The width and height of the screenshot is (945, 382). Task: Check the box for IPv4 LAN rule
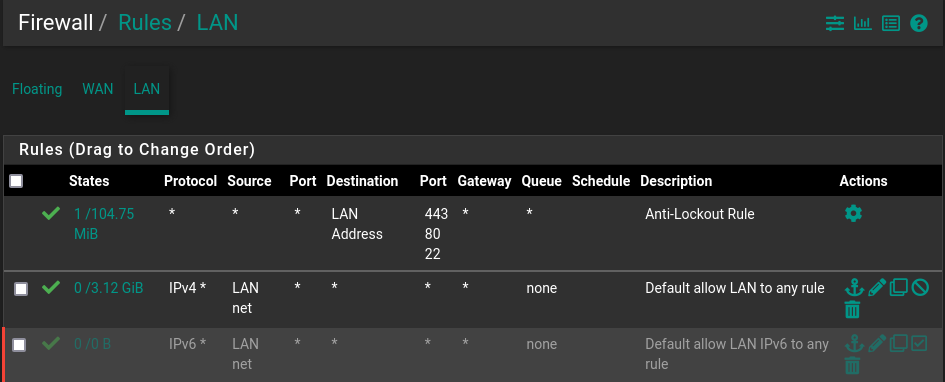tap(20, 289)
